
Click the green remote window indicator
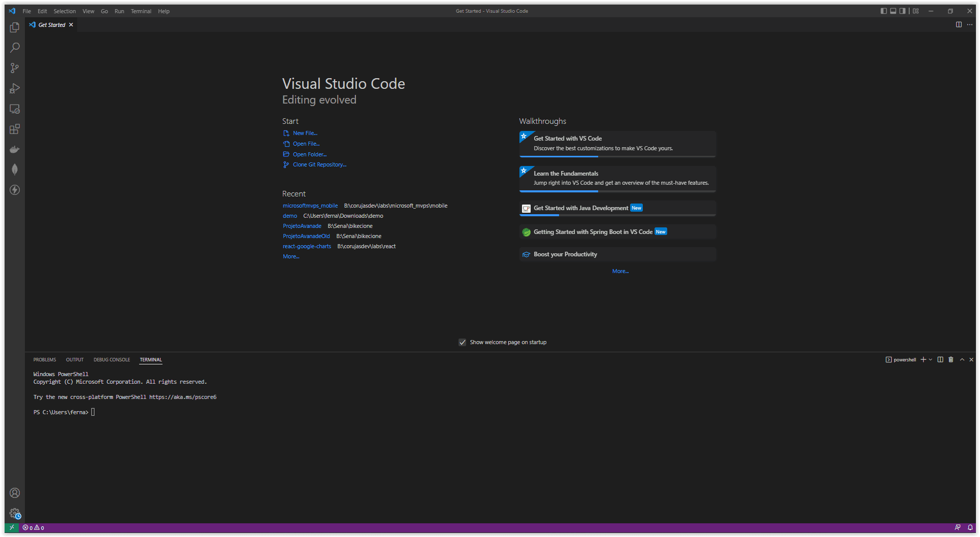[12, 527]
